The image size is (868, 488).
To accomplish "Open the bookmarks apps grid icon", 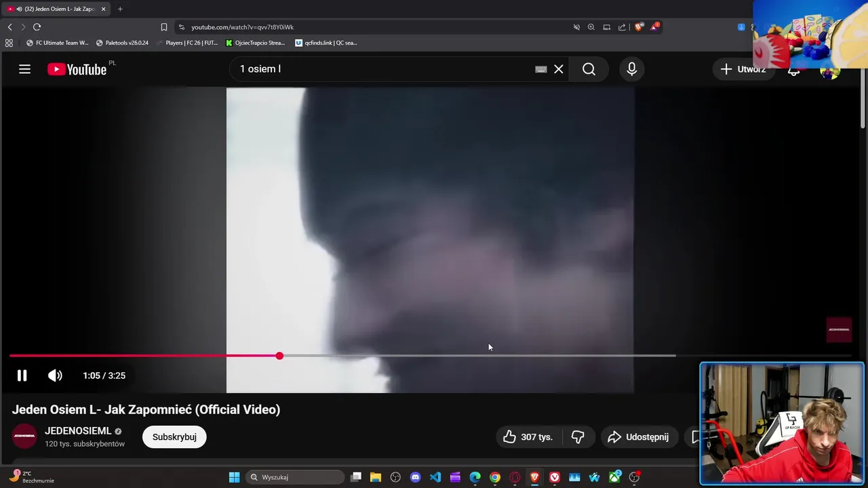I will (9, 43).
